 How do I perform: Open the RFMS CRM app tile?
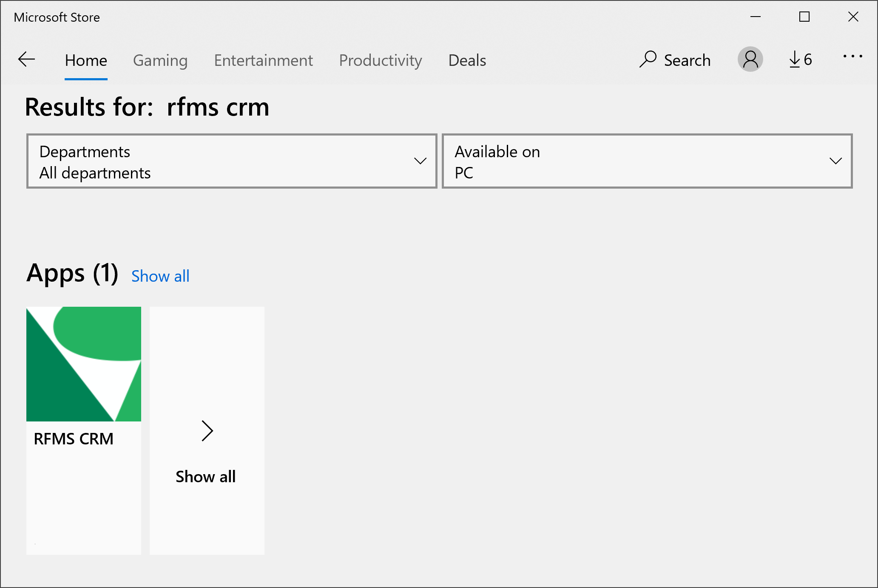84,430
